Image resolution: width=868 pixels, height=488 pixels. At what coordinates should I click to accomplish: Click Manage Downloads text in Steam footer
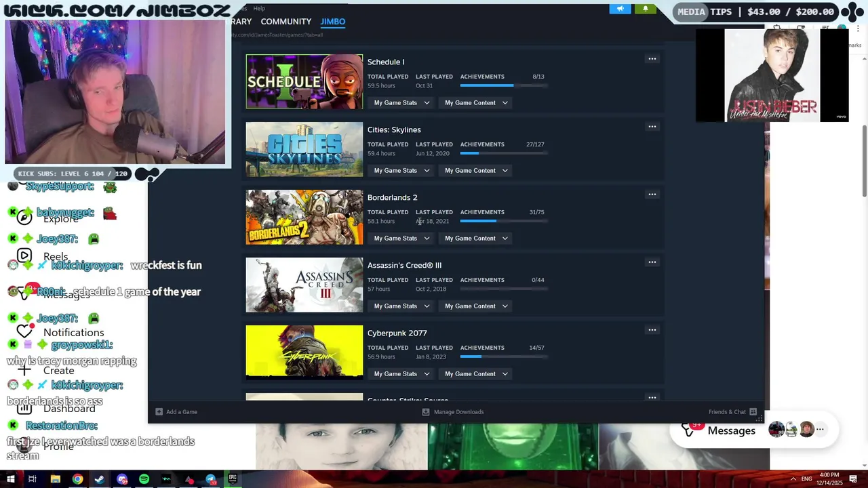pyautogui.click(x=458, y=412)
